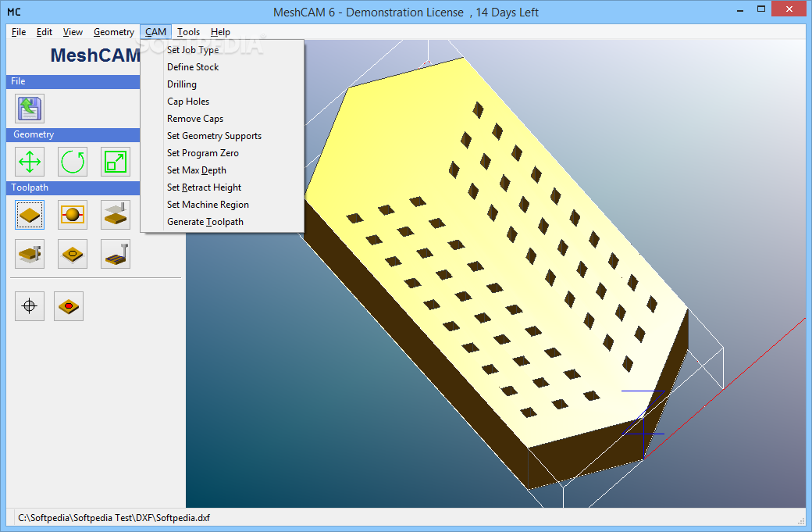Click the MC application icon in title bar

point(14,12)
